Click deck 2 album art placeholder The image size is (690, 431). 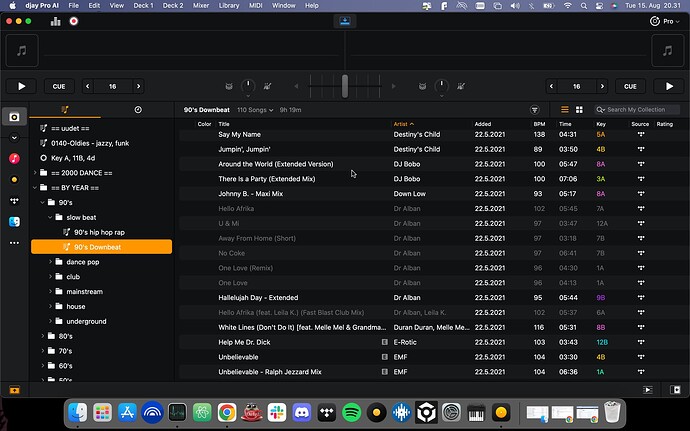(x=668, y=51)
